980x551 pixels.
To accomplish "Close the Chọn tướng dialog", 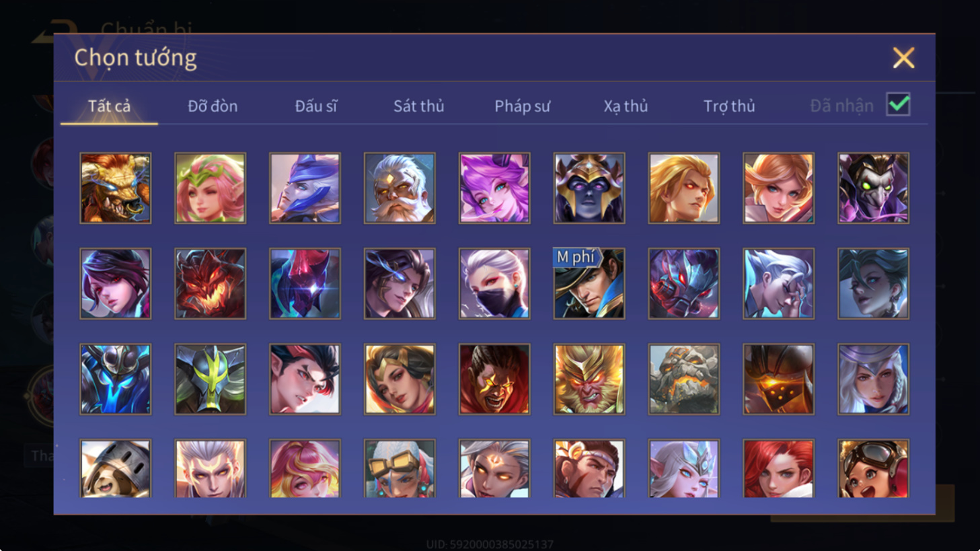I will point(903,58).
